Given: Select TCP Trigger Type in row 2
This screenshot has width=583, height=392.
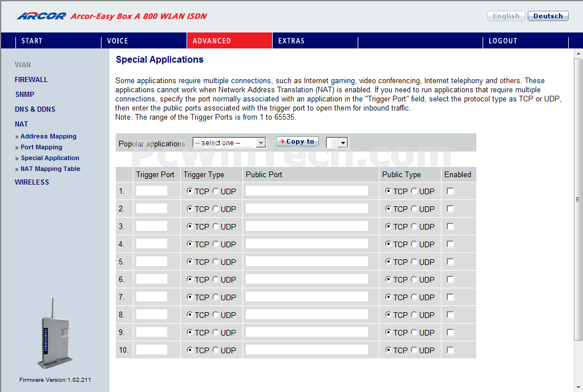Looking at the screenshot, I should pos(189,209).
